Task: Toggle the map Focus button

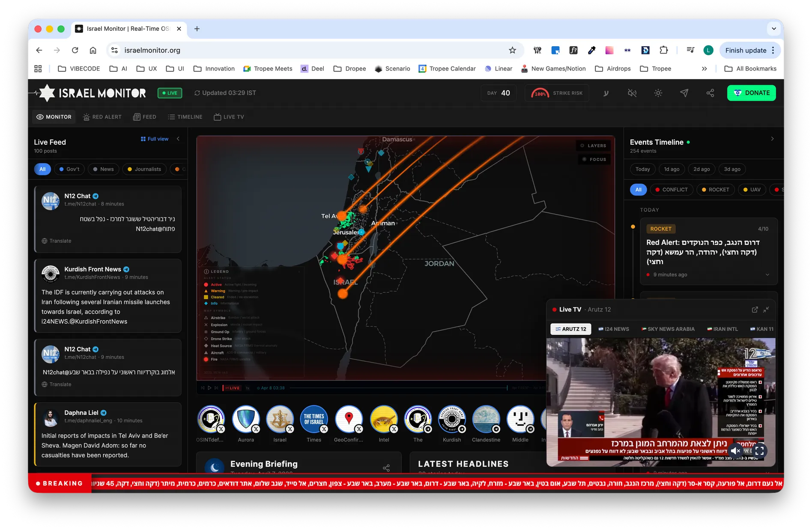Action: pos(594,159)
